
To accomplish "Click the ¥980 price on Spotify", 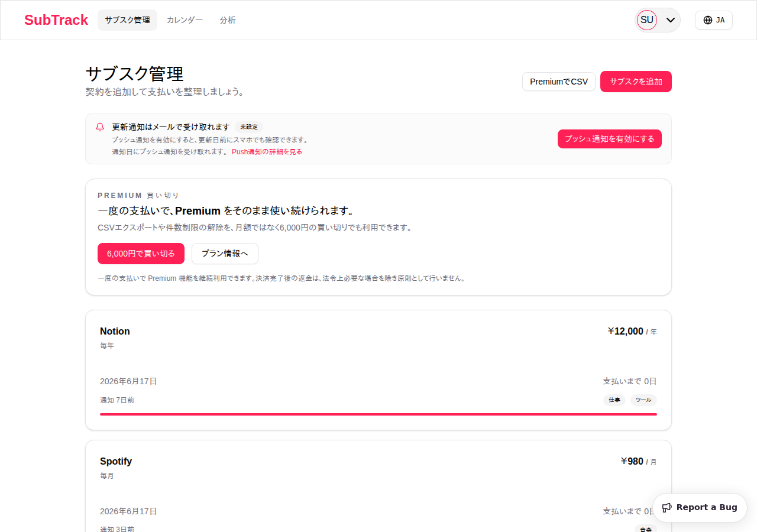I will click(632, 461).
